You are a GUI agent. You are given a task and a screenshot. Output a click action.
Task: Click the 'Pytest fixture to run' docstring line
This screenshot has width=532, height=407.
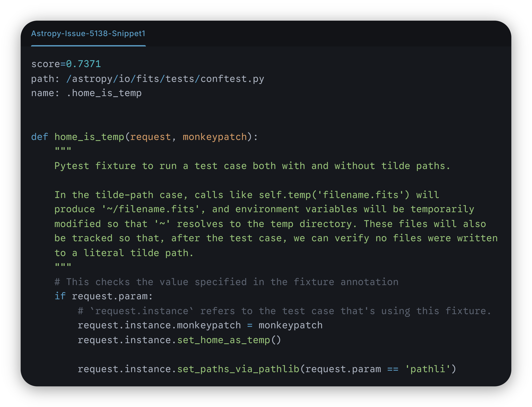[x=252, y=166]
